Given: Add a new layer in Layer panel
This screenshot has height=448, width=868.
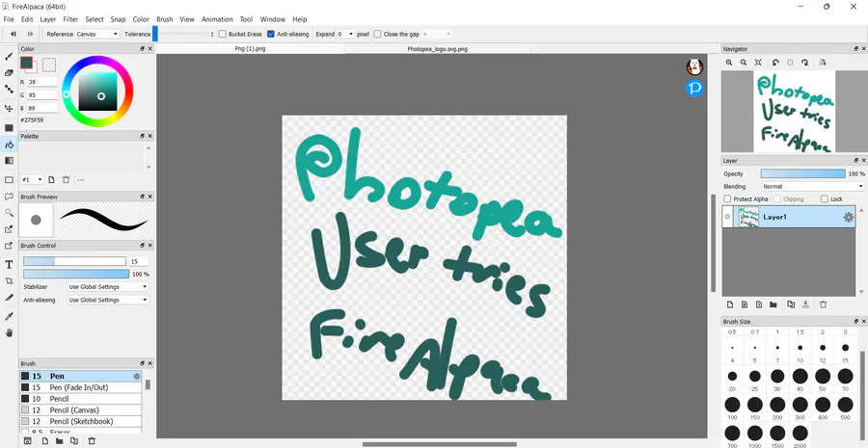Looking at the screenshot, I should pos(730,304).
